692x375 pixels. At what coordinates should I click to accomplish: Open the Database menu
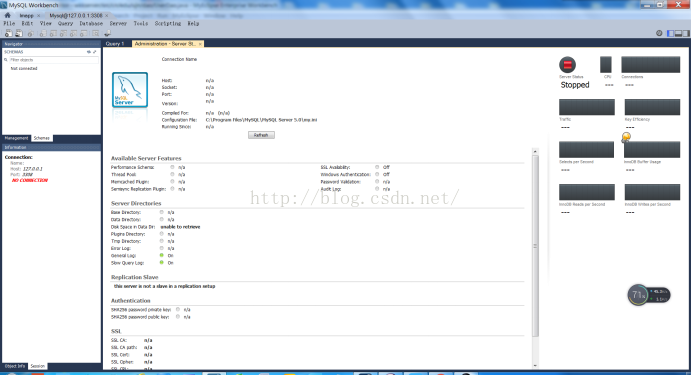tap(91, 23)
